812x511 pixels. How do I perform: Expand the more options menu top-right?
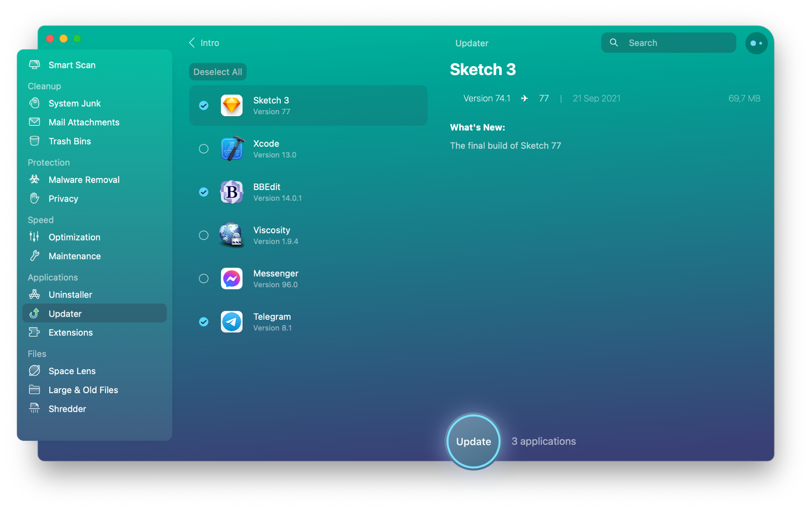coord(756,42)
